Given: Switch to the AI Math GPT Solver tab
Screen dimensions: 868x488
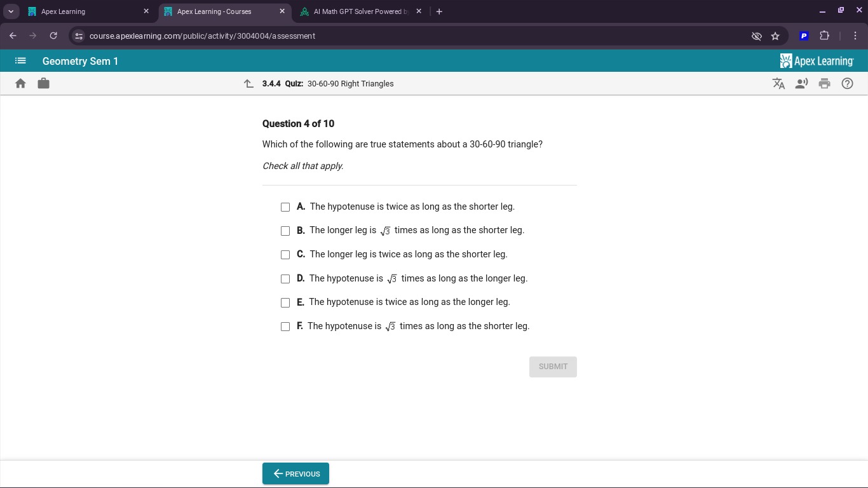Looking at the screenshot, I should click(x=359, y=11).
